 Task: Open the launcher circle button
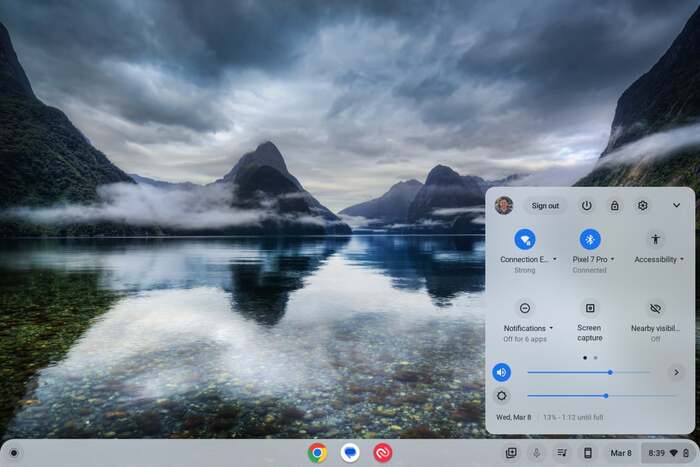pos(14,453)
